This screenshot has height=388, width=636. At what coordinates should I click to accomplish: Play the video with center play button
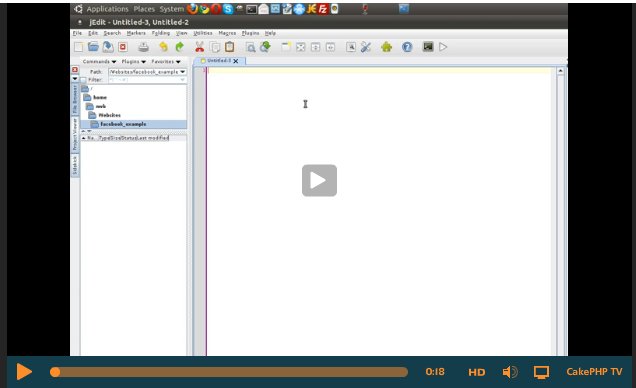coord(319,180)
